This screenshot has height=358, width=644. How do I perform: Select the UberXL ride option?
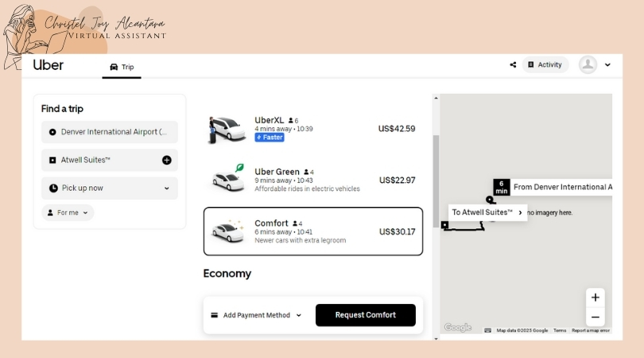click(x=313, y=128)
